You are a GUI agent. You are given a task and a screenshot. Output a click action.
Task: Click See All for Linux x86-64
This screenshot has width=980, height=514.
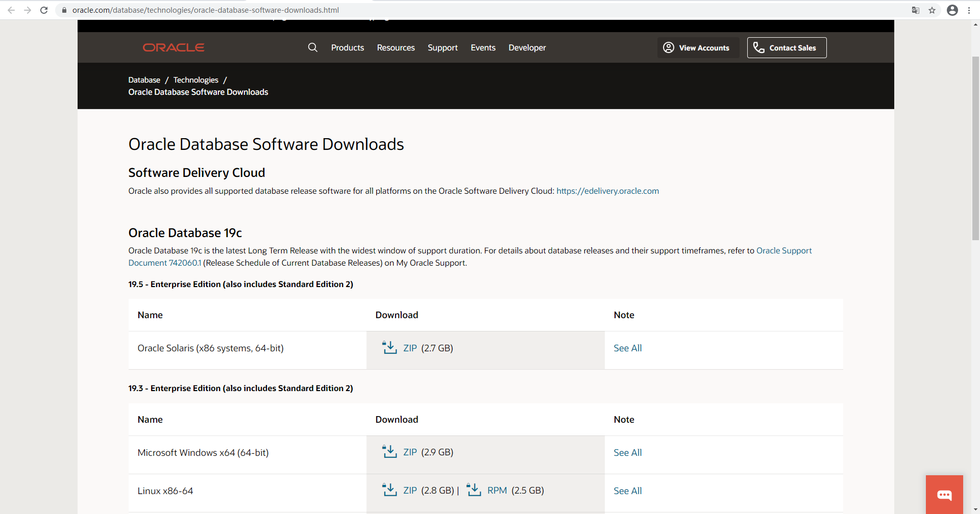pyautogui.click(x=627, y=491)
